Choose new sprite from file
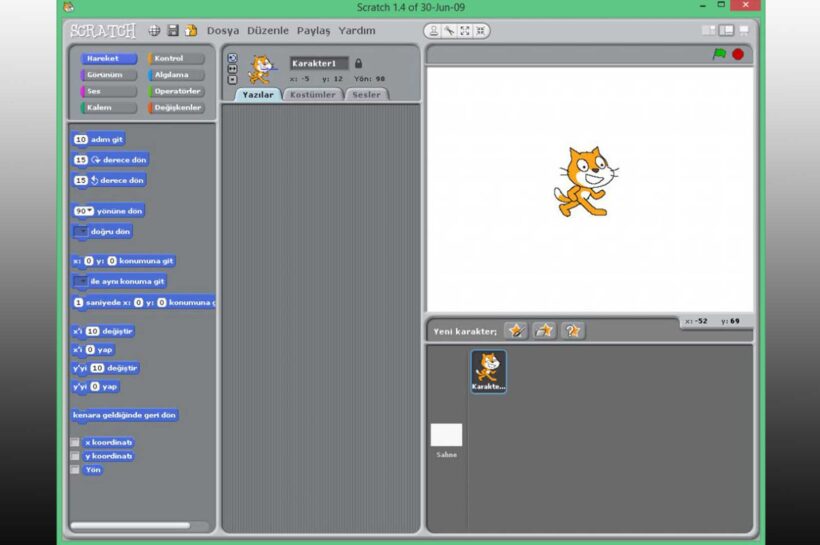Image resolution: width=820 pixels, height=545 pixels. tap(544, 331)
